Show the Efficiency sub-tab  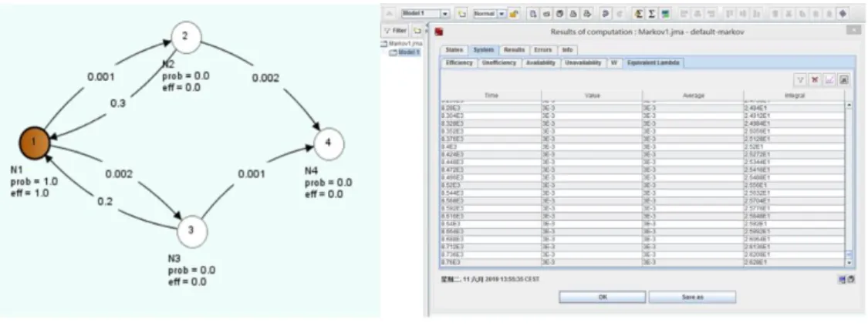[459, 63]
